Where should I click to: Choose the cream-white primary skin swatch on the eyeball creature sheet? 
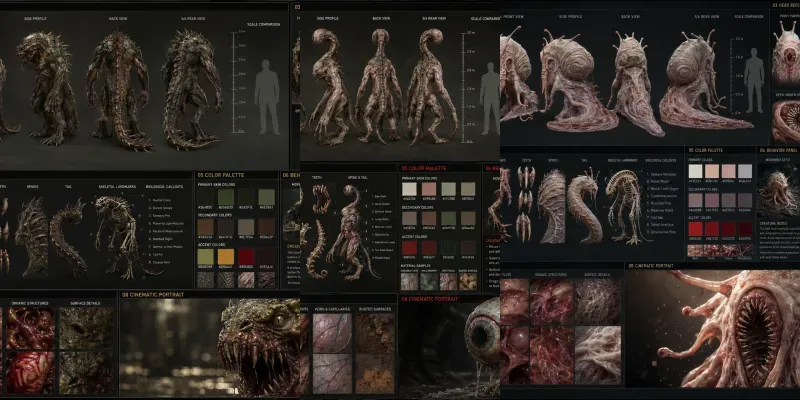(409, 189)
